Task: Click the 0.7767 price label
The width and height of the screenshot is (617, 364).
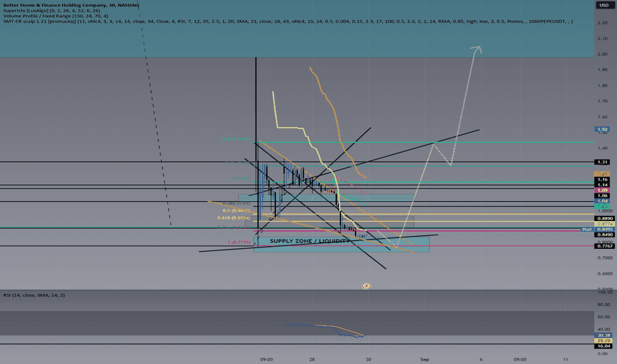Action: 604,246
